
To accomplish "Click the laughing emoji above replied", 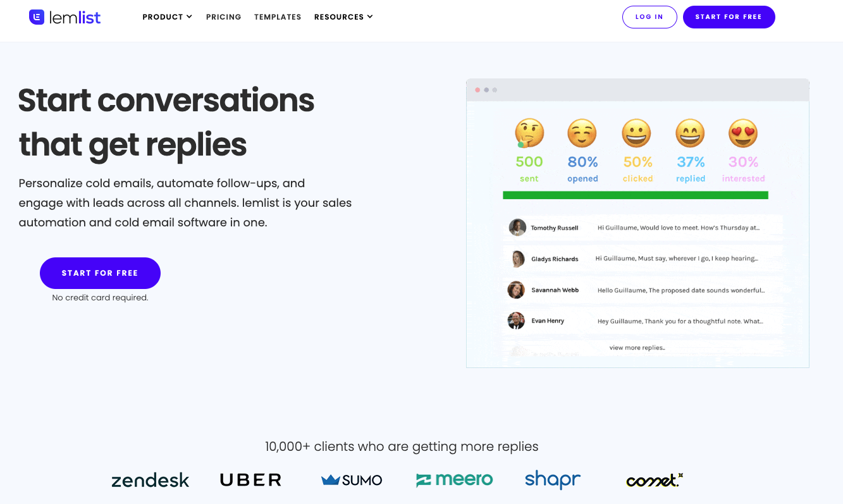I will click(x=690, y=133).
